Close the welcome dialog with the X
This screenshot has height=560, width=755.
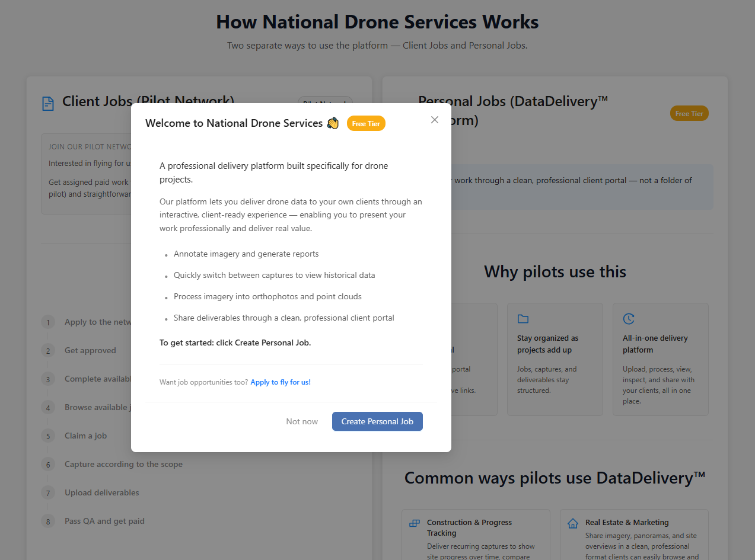tap(435, 120)
